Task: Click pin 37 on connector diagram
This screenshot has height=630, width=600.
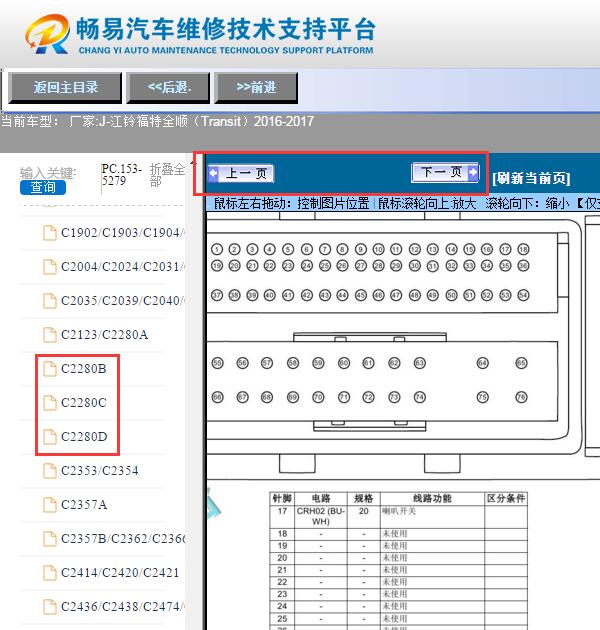Action: (217, 296)
